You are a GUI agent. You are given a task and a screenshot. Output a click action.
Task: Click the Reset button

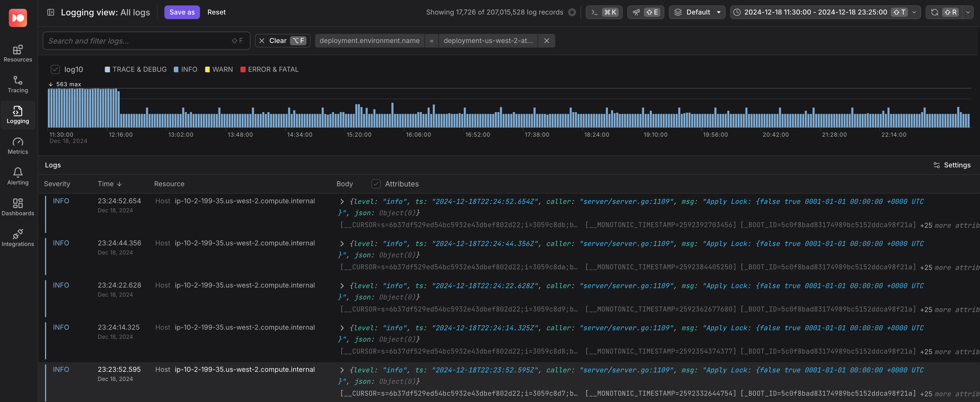point(217,12)
